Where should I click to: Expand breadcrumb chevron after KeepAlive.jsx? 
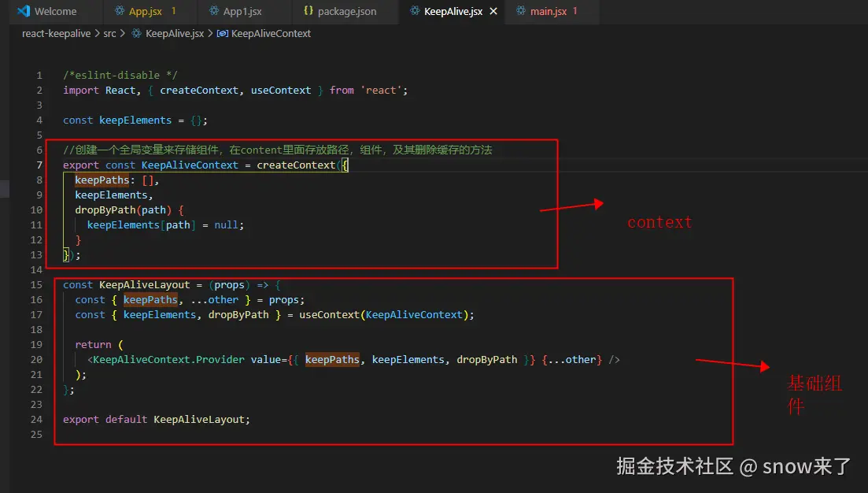[210, 33]
